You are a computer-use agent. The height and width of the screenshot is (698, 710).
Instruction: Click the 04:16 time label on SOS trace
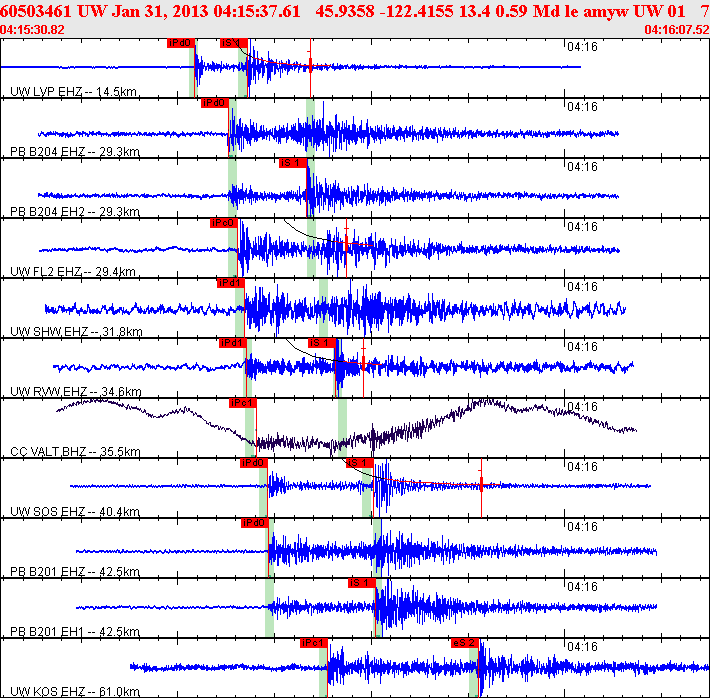coord(582,467)
